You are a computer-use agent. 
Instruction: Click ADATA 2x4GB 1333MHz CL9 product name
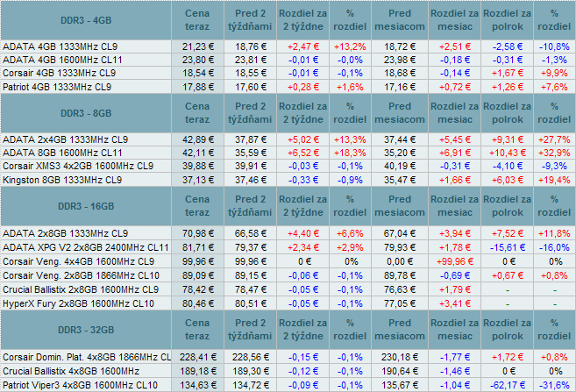pyautogui.click(x=66, y=139)
